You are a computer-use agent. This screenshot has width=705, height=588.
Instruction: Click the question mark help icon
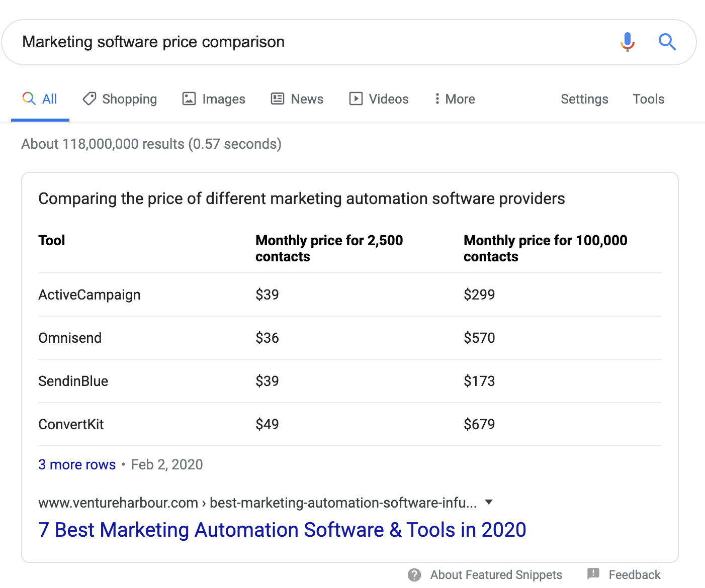click(414, 575)
